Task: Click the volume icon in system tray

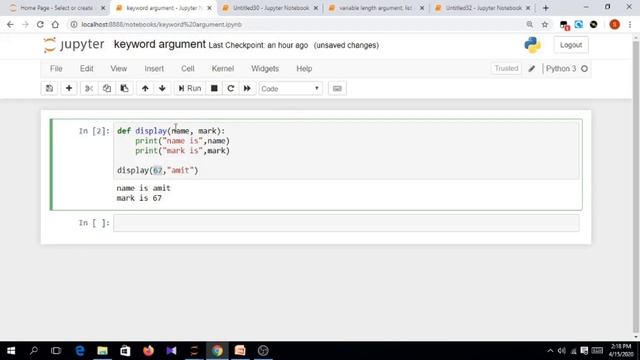Action: pyautogui.click(x=562, y=351)
